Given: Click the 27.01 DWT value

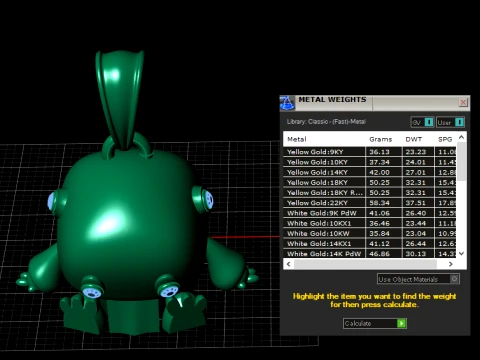Looking at the screenshot, I should click(x=416, y=172).
